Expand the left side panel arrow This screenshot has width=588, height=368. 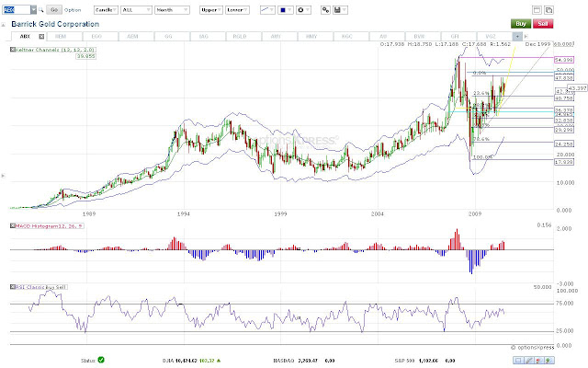pos(4,176)
